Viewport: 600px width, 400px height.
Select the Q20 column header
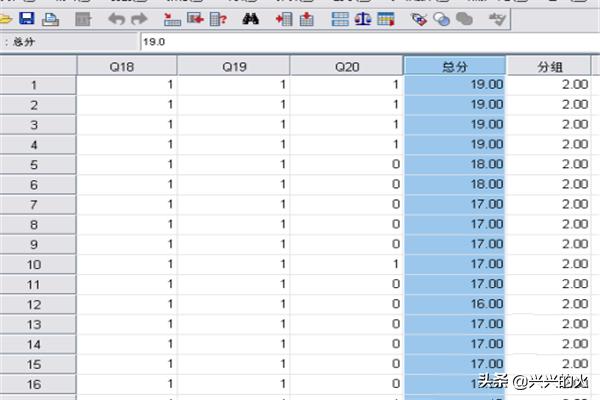(346, 65)
